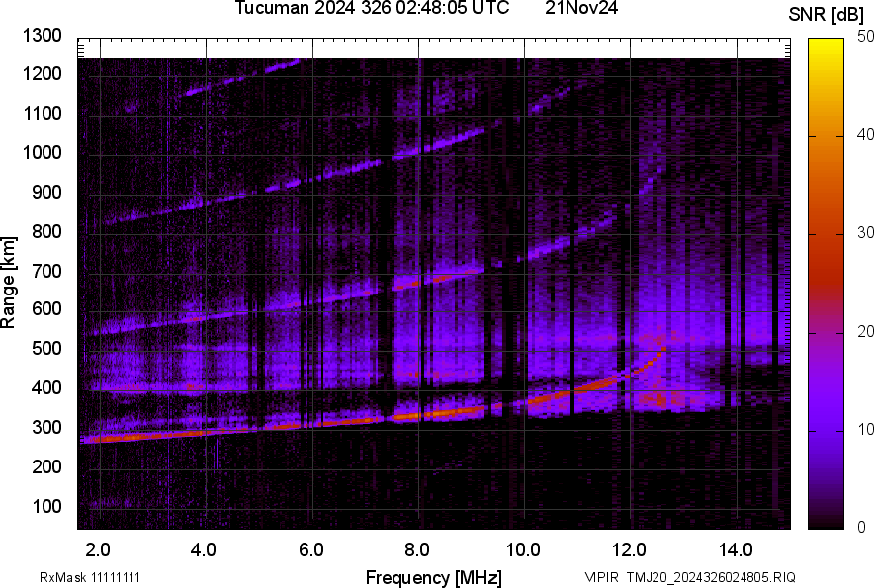
Task: Click the range tick label '800'
Action: point(46,230)
